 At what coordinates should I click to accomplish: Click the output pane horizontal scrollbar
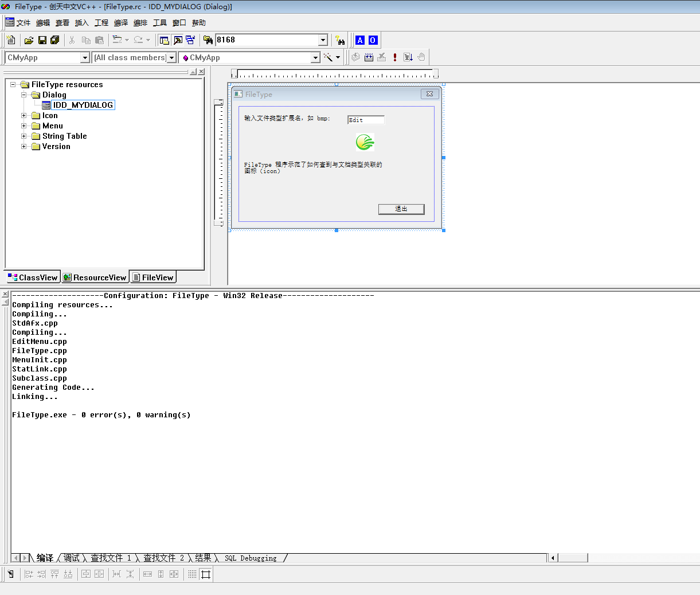(x=573, y=558)
